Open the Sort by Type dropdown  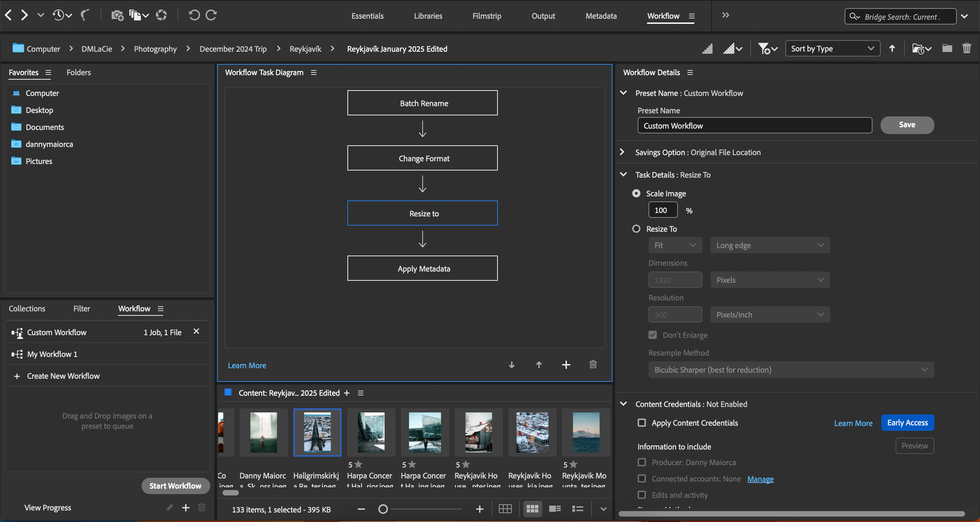[x=832, y=48]
